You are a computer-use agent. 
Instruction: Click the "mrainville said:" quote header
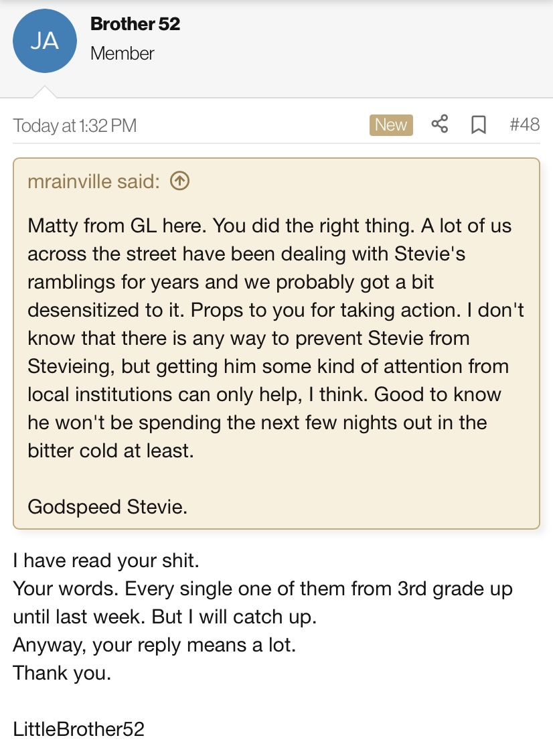(94, 181)
